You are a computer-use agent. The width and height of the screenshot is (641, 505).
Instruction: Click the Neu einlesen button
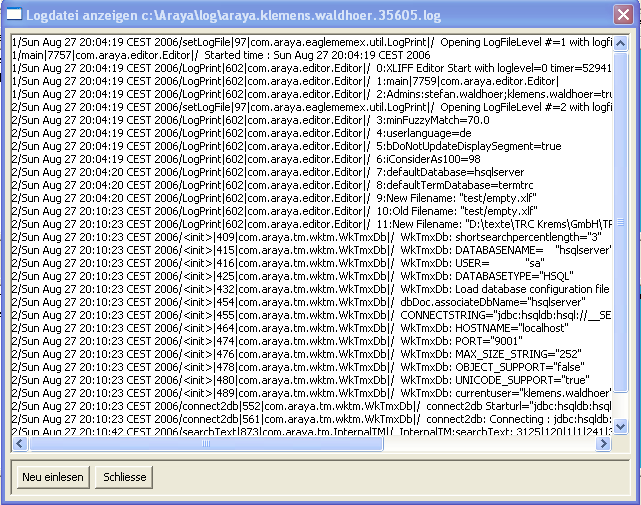[53, 477]
